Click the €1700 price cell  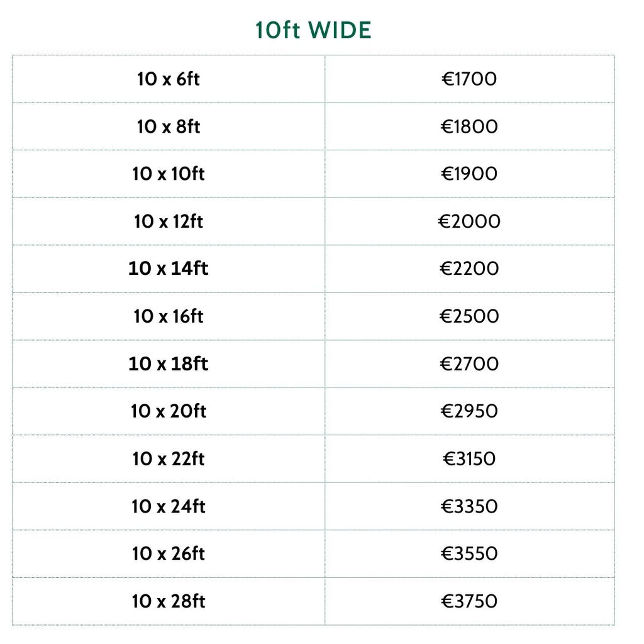pos(469,79)
